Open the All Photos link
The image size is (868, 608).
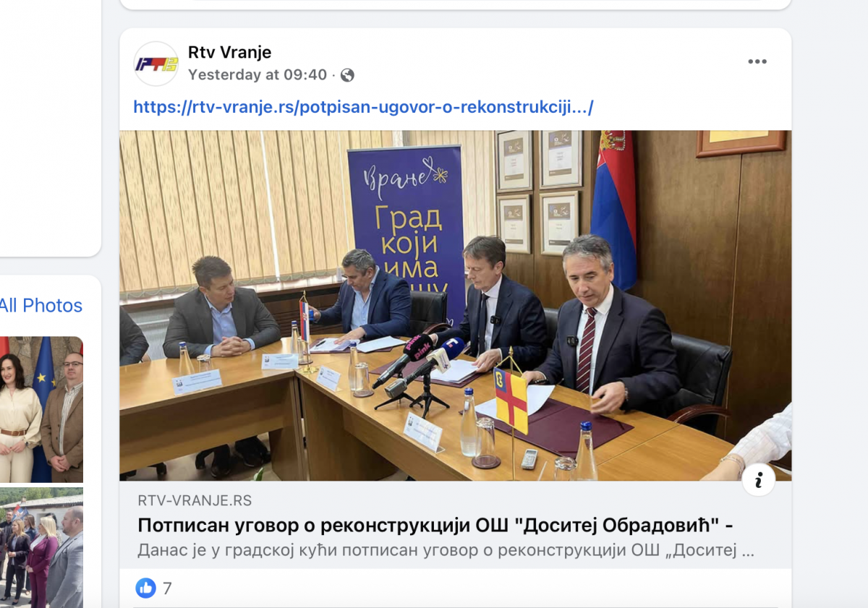point(41,306)
